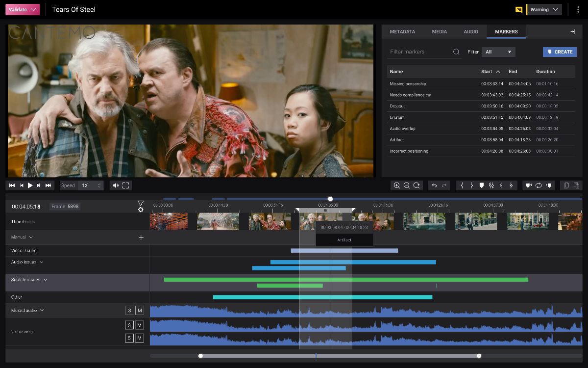Select the Markers tab
Viewport: 588px width, 368px height.
[506, 31]
